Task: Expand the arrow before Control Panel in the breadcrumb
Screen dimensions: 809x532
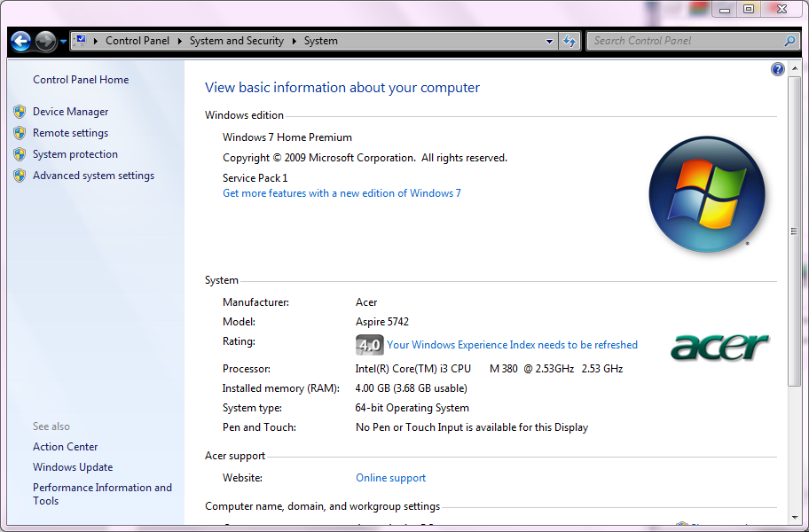Action: pyautogui.click(x=96, y=41)
